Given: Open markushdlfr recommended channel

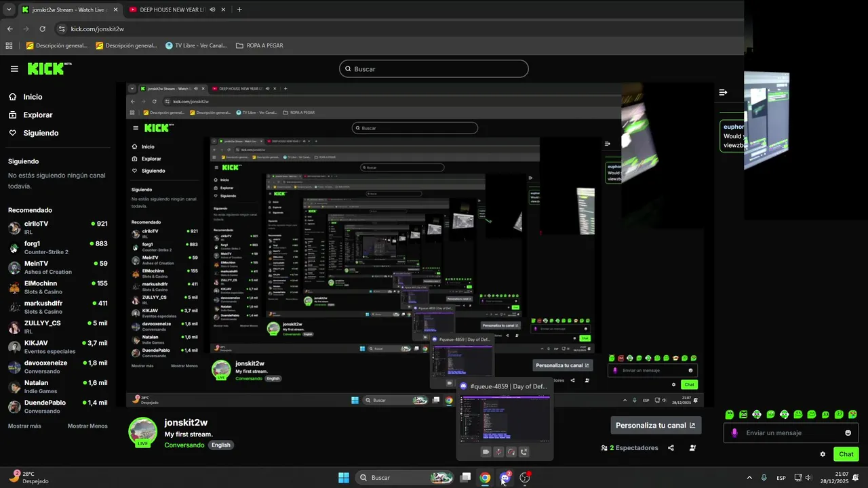Looking at the screenshot, I should [58, 307].
